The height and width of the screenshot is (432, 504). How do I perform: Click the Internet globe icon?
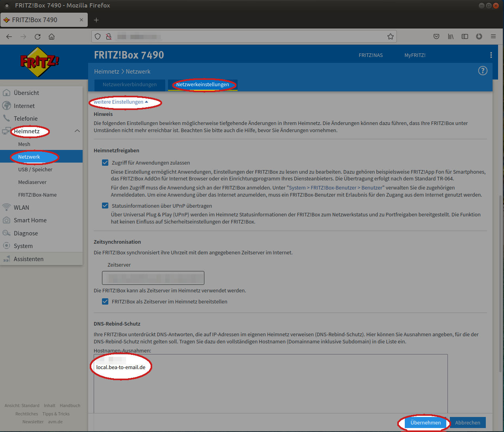[x=6, y=106]
